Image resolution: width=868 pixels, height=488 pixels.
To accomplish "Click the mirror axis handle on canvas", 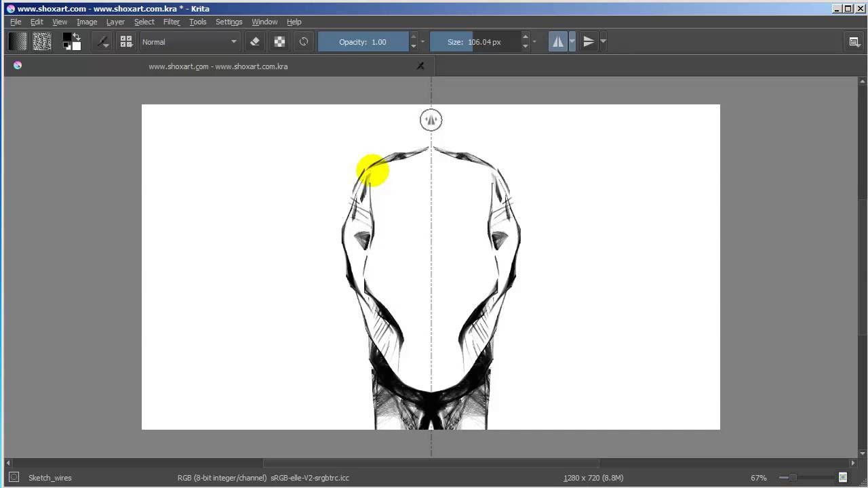I will coord(431,120).
